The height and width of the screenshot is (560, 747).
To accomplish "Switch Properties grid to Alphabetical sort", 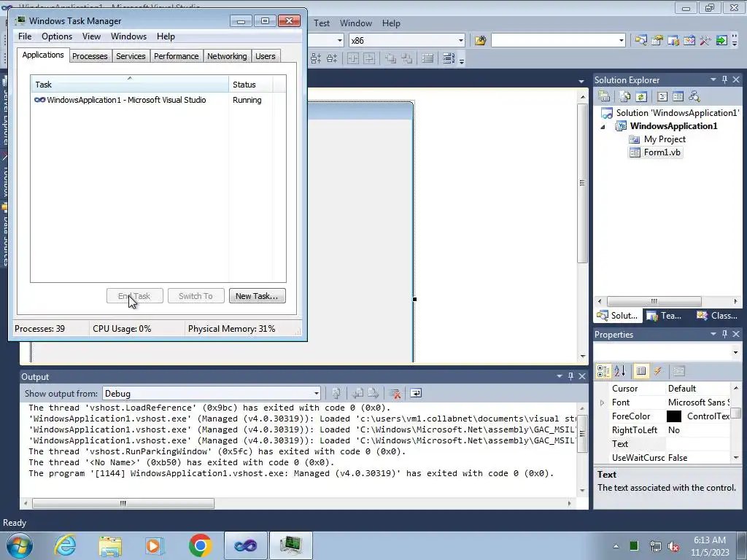I will [x=620, y=371].
